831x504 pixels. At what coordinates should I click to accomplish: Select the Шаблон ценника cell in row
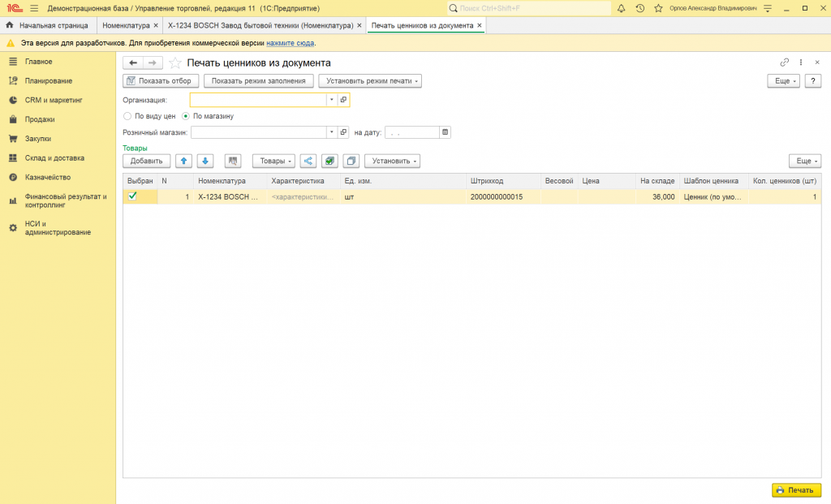(x=713, y=196)
